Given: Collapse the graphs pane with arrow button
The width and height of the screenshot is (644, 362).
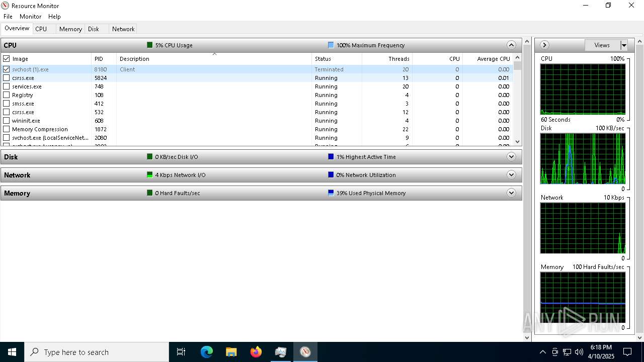Looking at the screenshot, I should pyautogui.click(x=544, y=45).
